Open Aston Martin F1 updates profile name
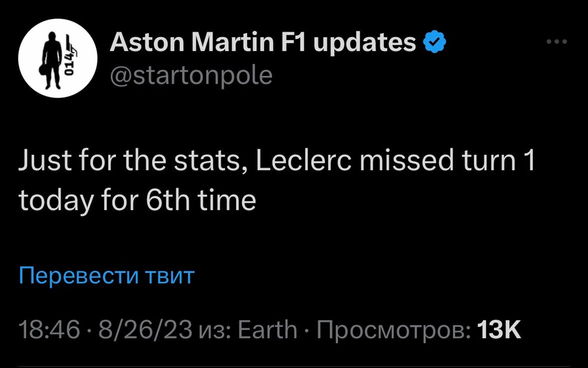 263,42
